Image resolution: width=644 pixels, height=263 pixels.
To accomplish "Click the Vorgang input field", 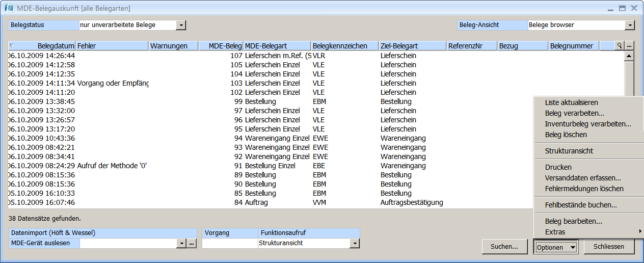I will [230, 244].
